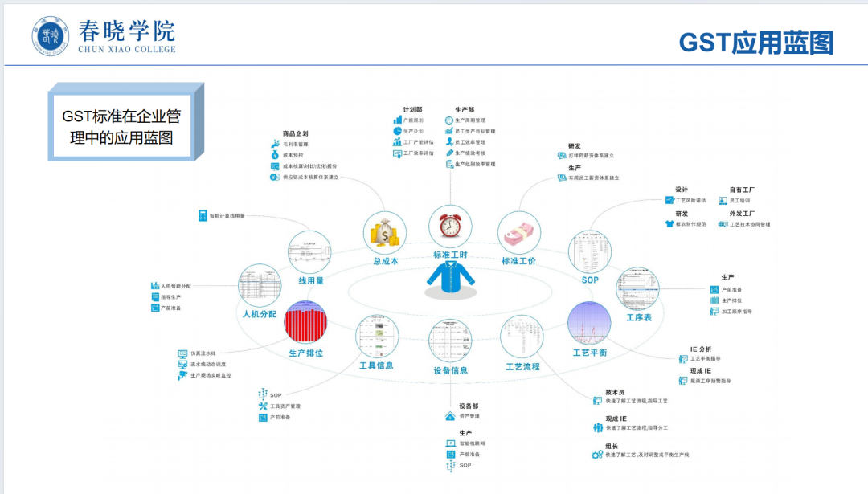The width and height of the screenshot is (868, 494).
Task: Click the 生产现场实时监控 camera icon
Action: coord(182,375)
